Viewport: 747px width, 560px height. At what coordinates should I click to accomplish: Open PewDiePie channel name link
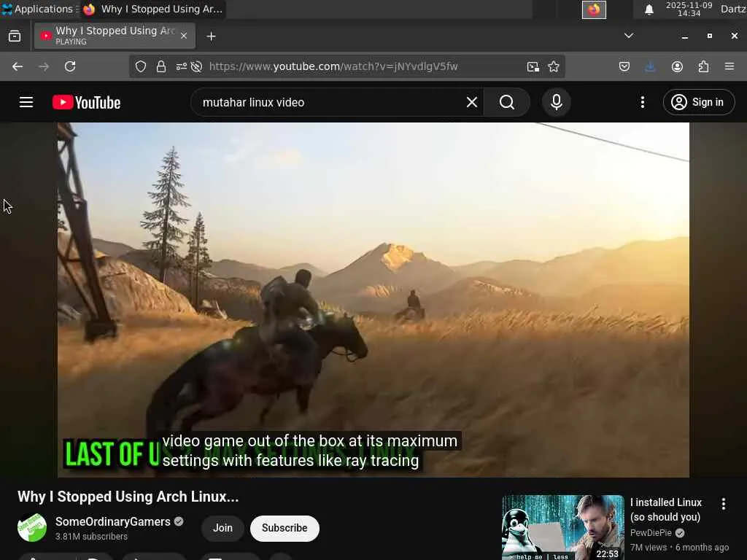point(651,533)
